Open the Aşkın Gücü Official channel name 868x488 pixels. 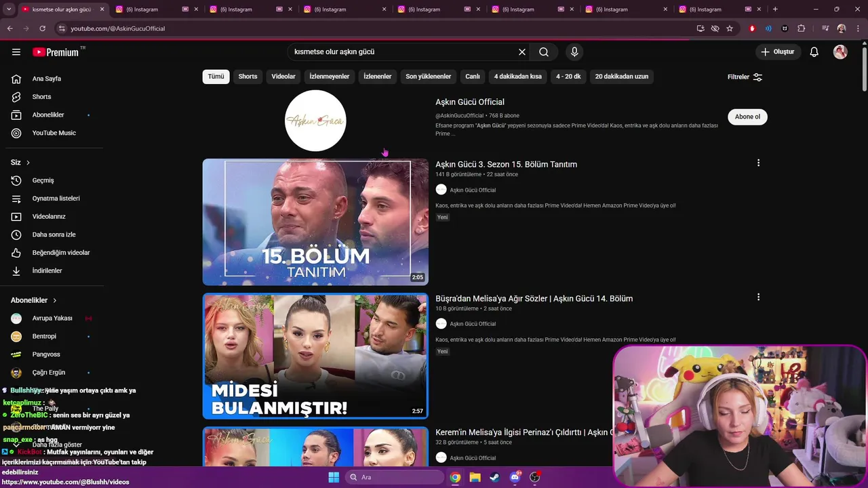470,102
